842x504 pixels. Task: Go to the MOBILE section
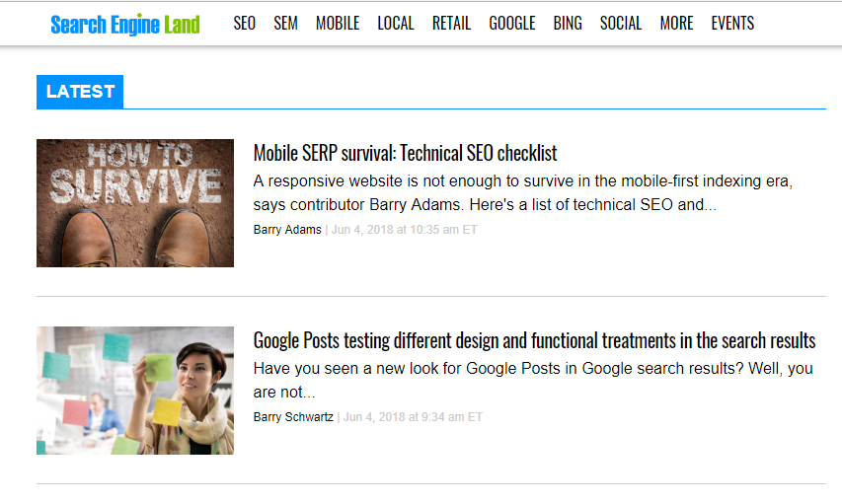[338, 23]
